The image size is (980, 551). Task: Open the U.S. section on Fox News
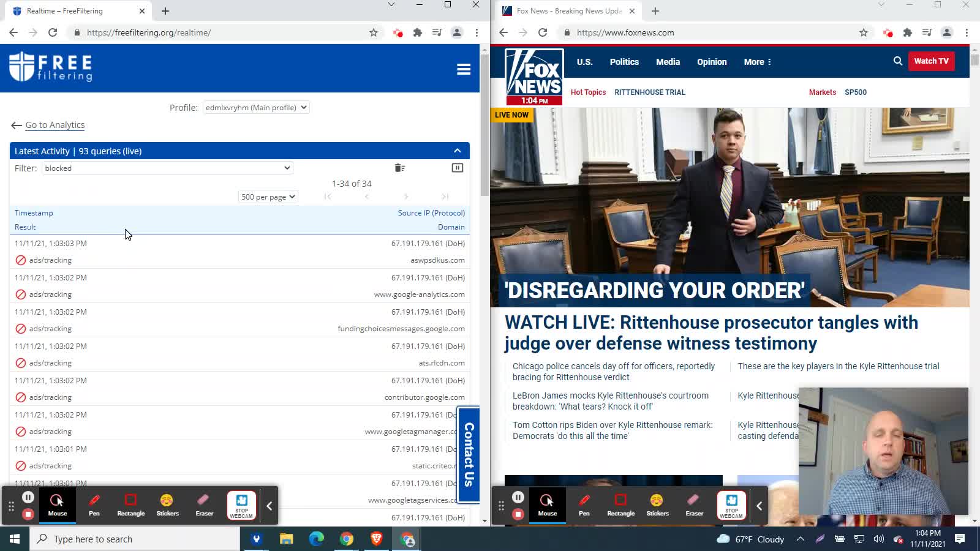pyautogui.click(x=585, y=62)
